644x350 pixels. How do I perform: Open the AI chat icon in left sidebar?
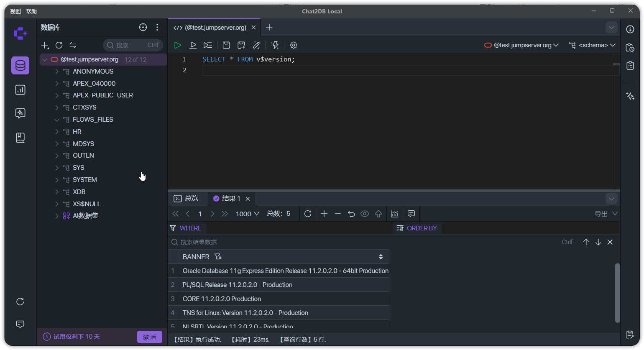(20, 113)
